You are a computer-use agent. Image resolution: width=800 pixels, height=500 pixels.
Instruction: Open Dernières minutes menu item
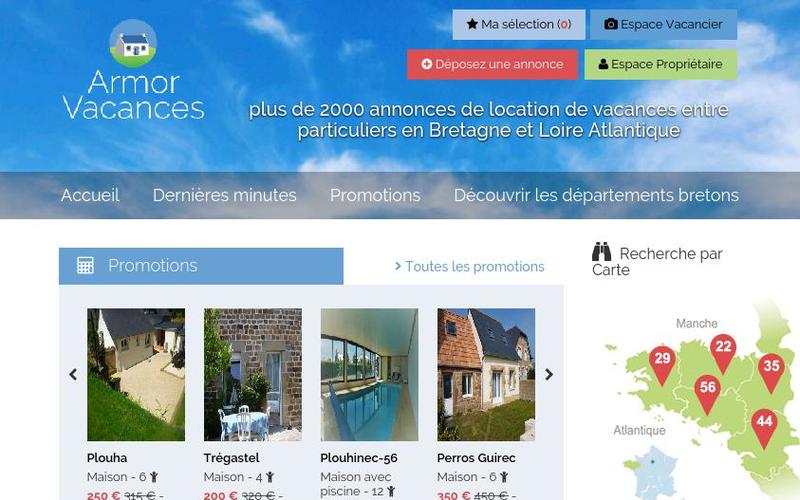pyautogui.click(x=224, y=195)
